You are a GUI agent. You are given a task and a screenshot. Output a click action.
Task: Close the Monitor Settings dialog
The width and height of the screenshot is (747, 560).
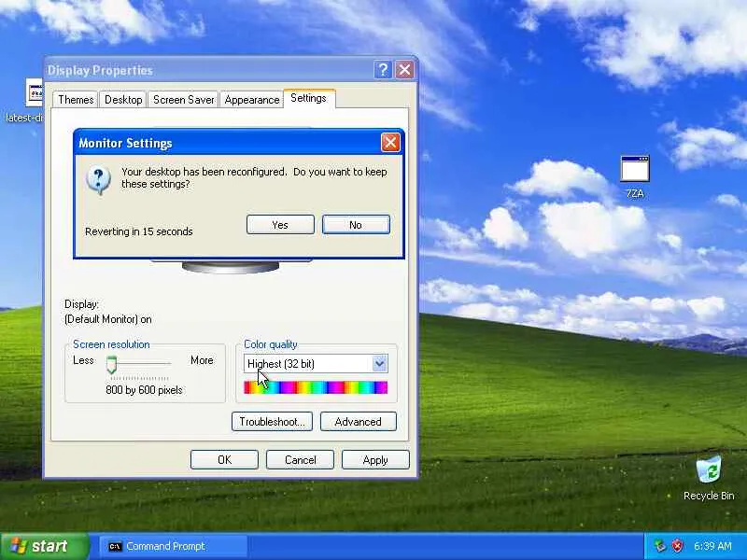pyautogui.click(x=390, y=143)
